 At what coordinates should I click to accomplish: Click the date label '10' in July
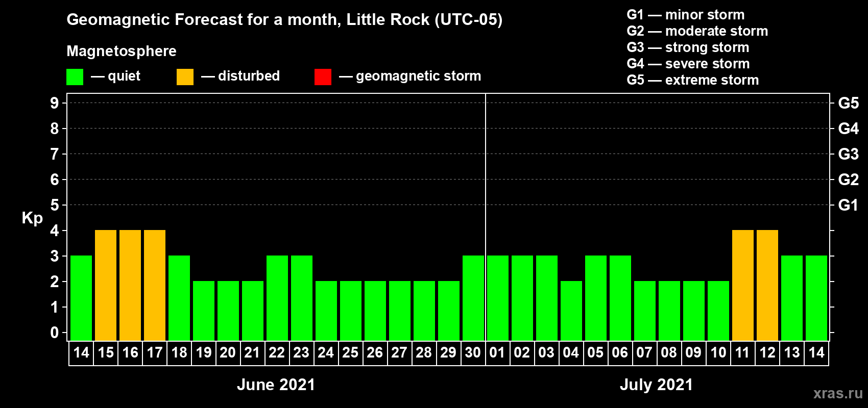pyautogui.click(x=718, y=352)
